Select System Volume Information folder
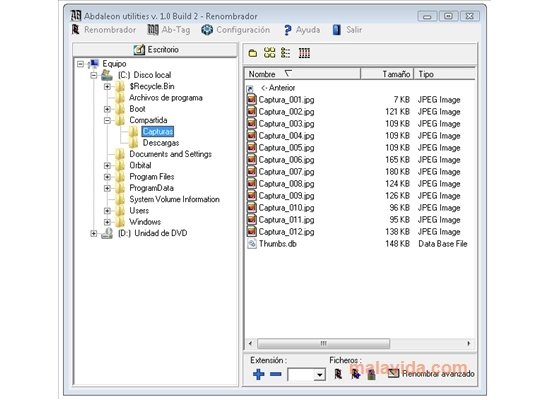 [174, 199]
